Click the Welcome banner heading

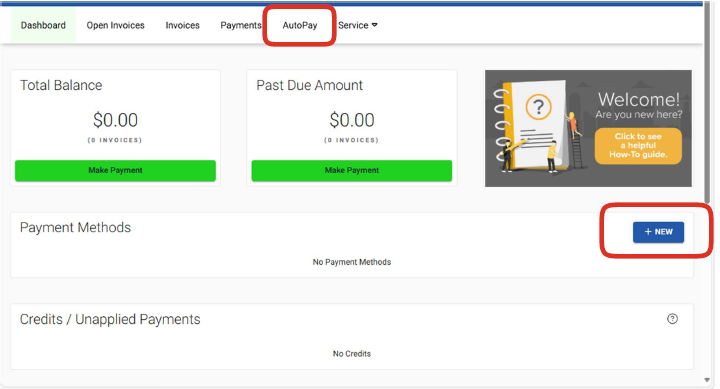[x=639, y=99]
